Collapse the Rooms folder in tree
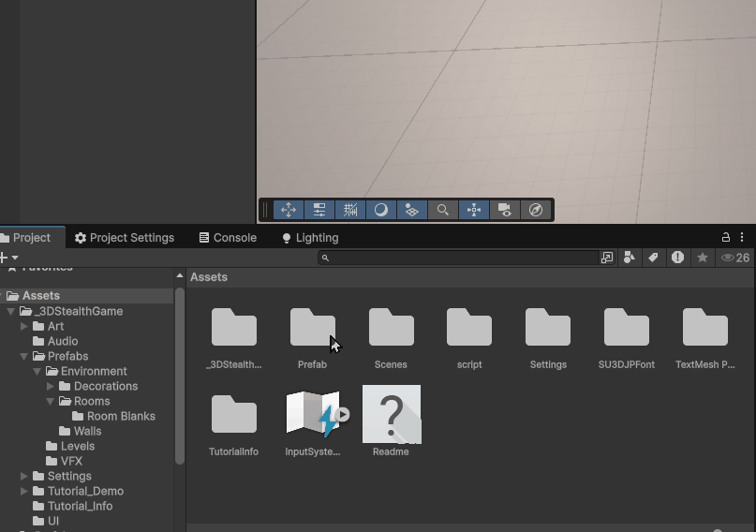 coord(51,401)
